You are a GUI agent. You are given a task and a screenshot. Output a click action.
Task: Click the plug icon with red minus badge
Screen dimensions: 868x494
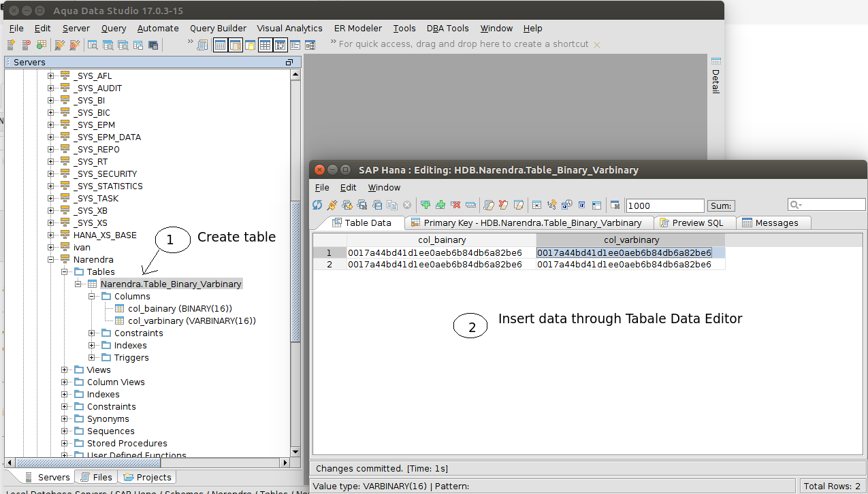click(74, 45)
